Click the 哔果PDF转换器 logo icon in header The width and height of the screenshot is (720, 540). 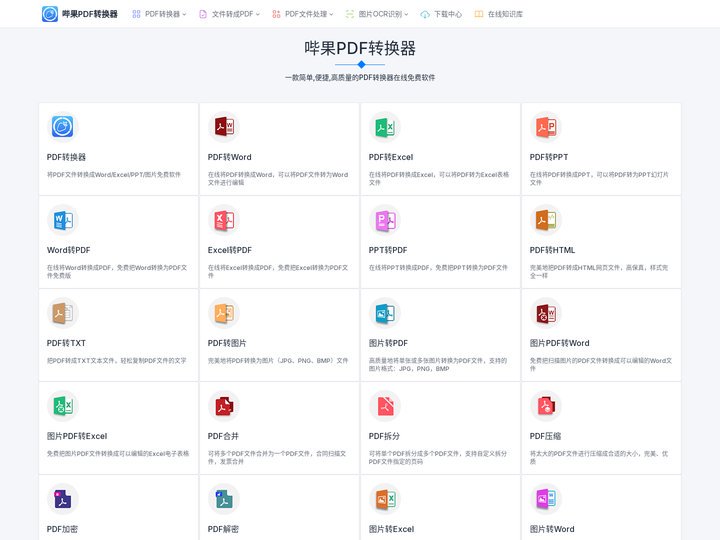50,14
